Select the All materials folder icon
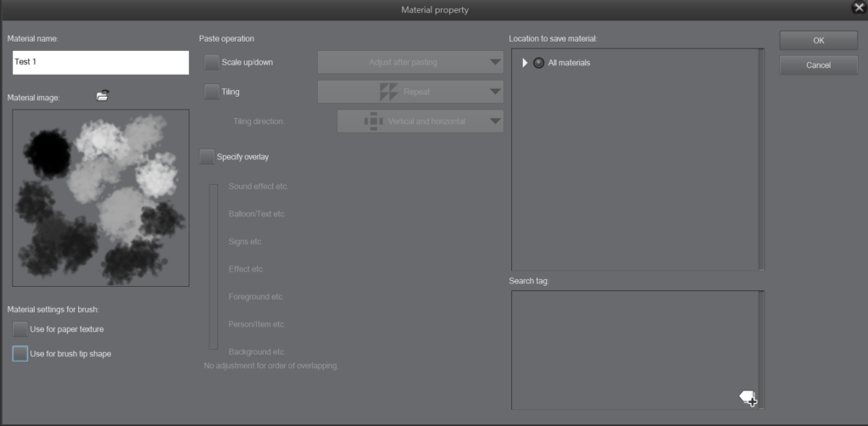 pos(538,63)
